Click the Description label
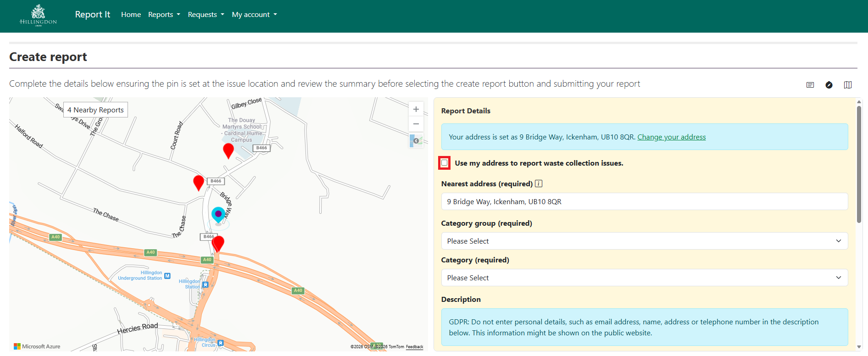868x356 pixels. pyautogui.click(x=461, y=299)
